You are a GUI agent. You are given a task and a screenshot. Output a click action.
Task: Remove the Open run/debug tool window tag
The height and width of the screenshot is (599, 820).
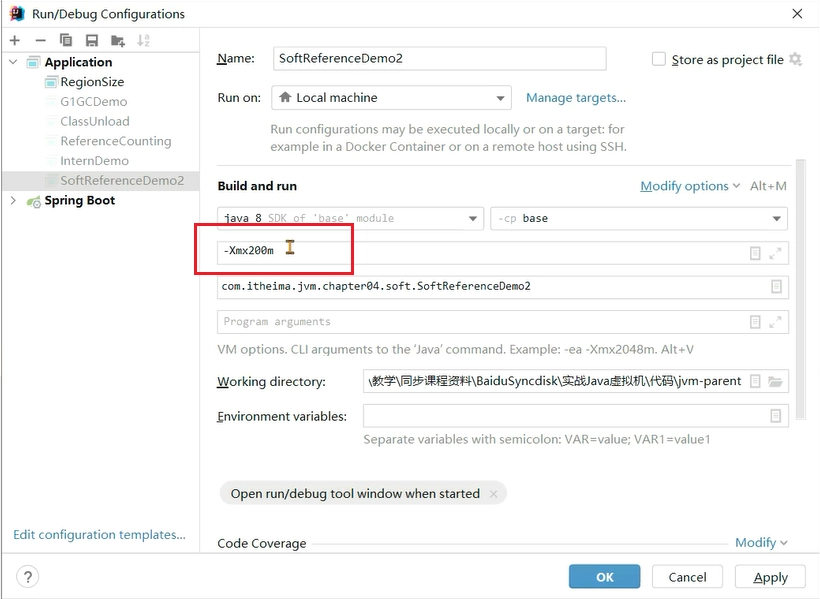493,493
